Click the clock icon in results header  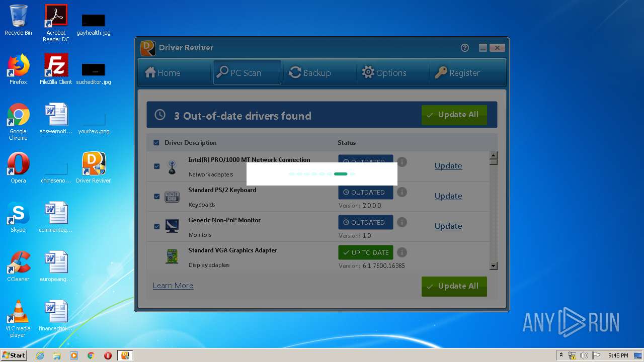(x=160, y=115)
